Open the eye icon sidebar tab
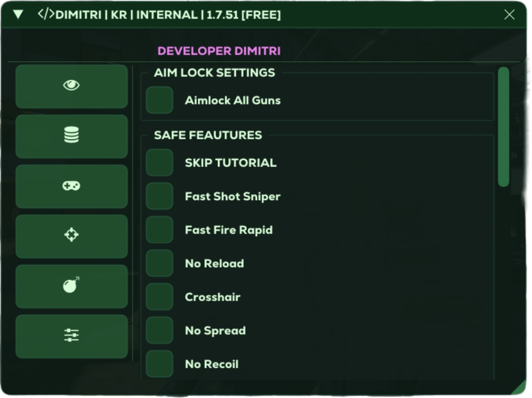 (71, 86)
